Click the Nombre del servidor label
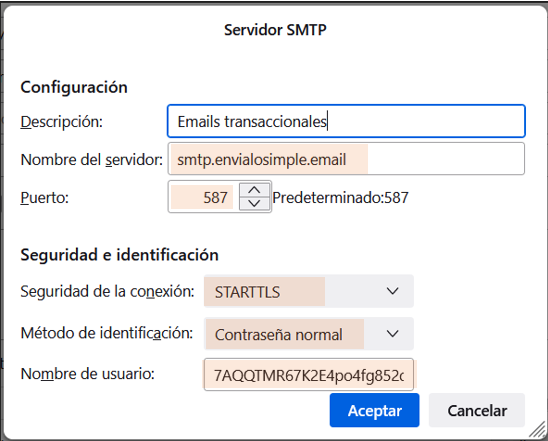 pos(92,160)
